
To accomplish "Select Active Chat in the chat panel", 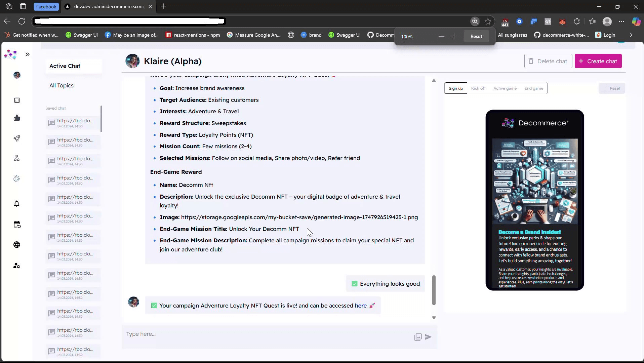I will [74, 66].
